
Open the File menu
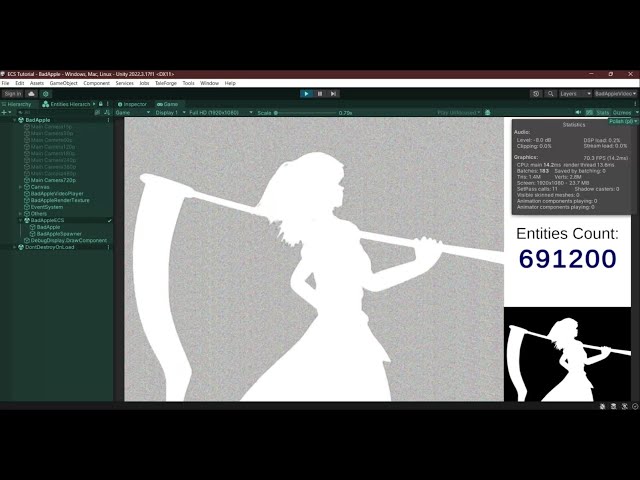coord(5,83)
